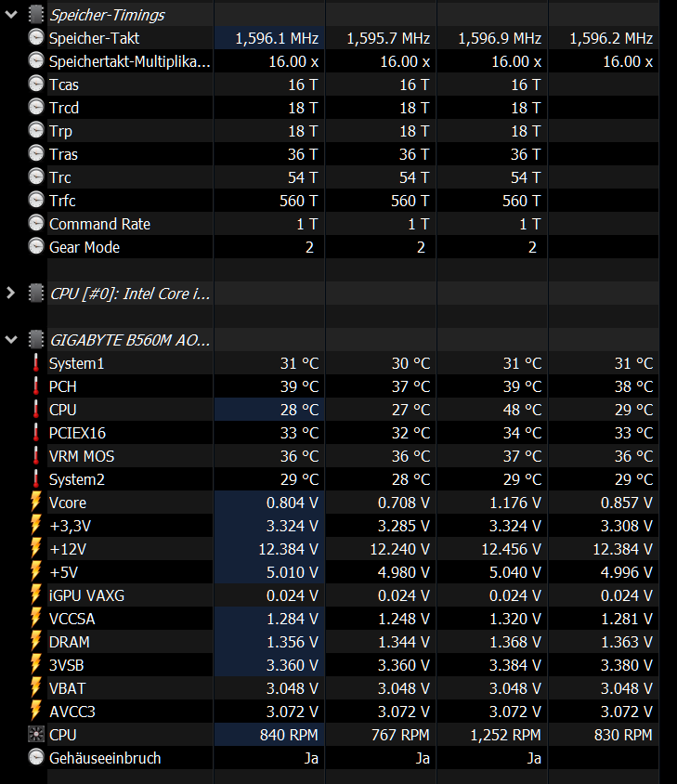
Task: Click the lightning bolt icon next to Vcore
Action: [36, 502]
